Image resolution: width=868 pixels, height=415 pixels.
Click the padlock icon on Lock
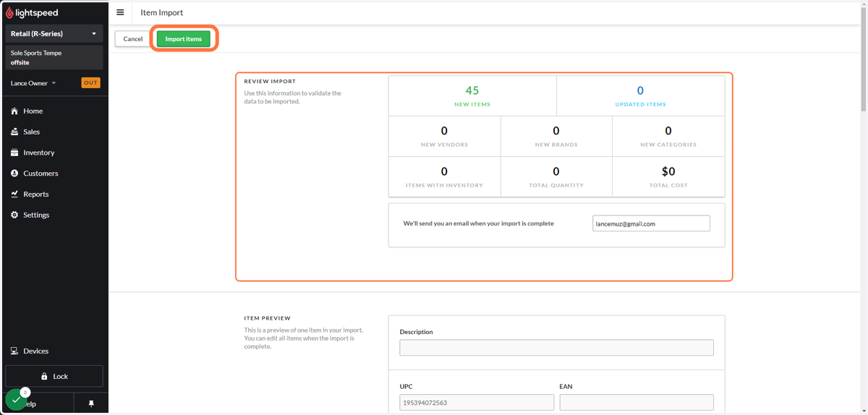point(44,376)
